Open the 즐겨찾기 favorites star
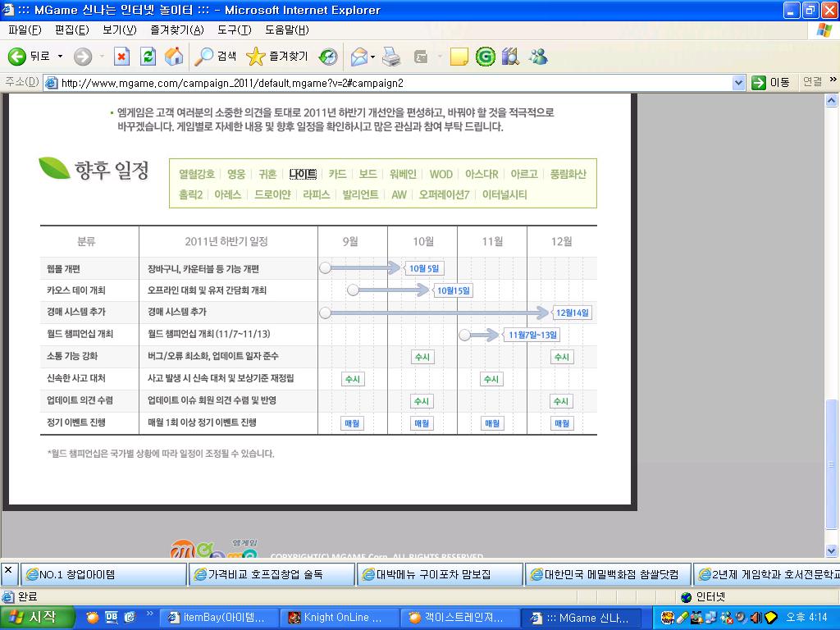840x630 pixels. pyautogui.click(x=277, y=57)
